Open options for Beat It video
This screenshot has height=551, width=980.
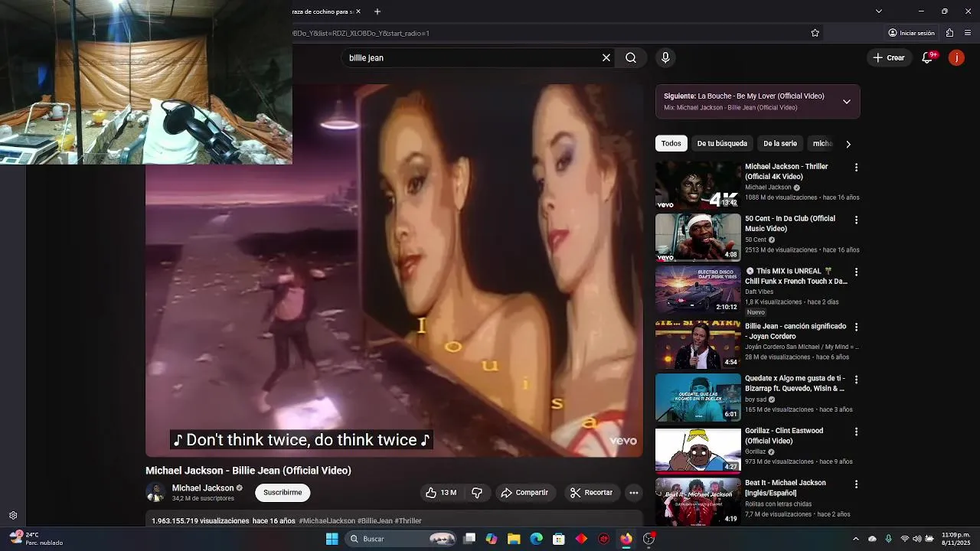click(x=856, y=484)
